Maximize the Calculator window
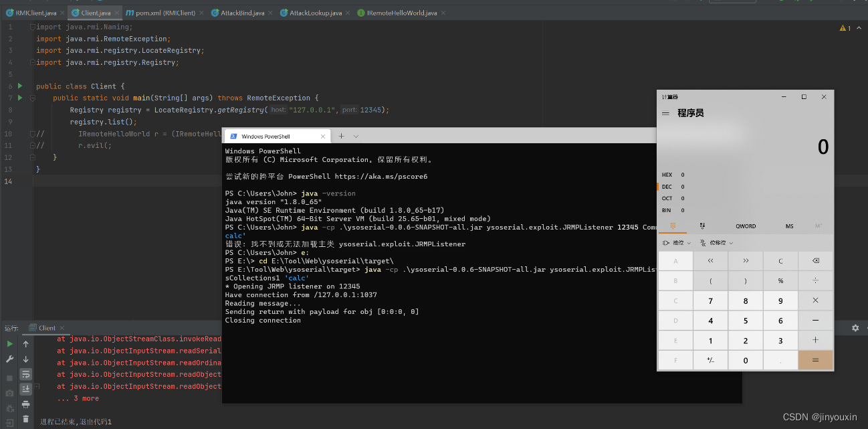 [804, 97]
